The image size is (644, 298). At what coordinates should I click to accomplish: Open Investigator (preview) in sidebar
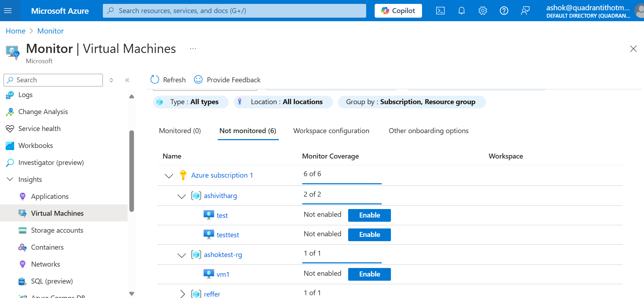tap(51, 162)
